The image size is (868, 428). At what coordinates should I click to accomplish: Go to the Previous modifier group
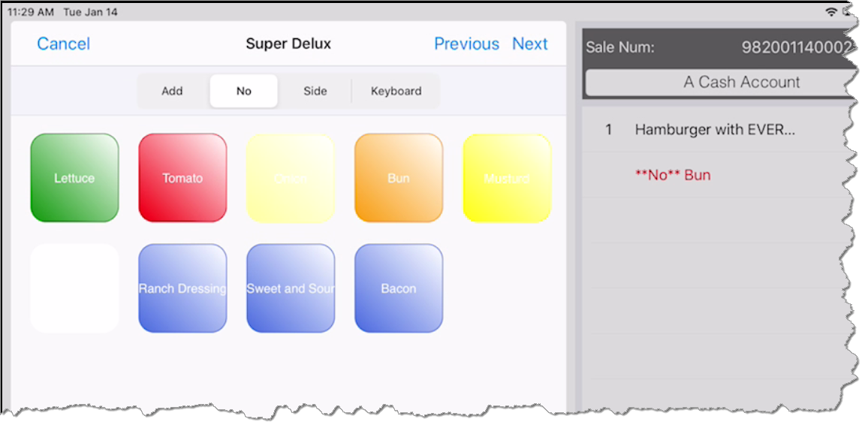[x=466, y=44]
